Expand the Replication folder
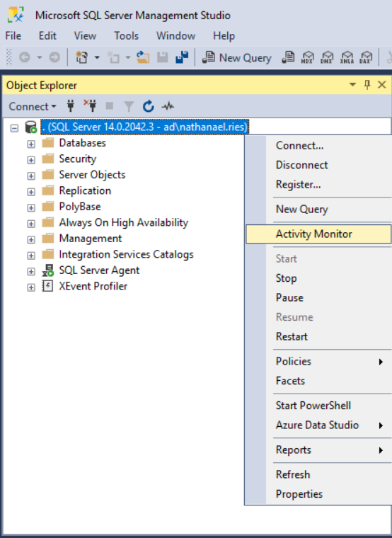Image resolution: width=392 pixels, height=538 pixels. coord(31,192)
